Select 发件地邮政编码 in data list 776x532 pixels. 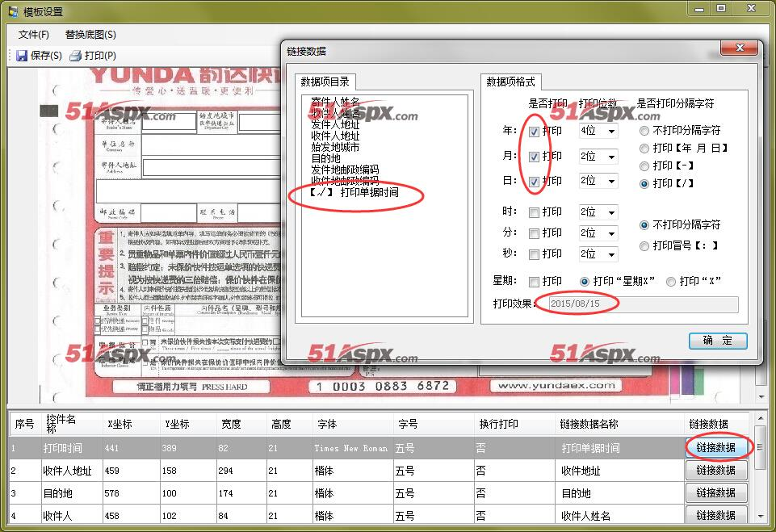click(x=345, y=170)
